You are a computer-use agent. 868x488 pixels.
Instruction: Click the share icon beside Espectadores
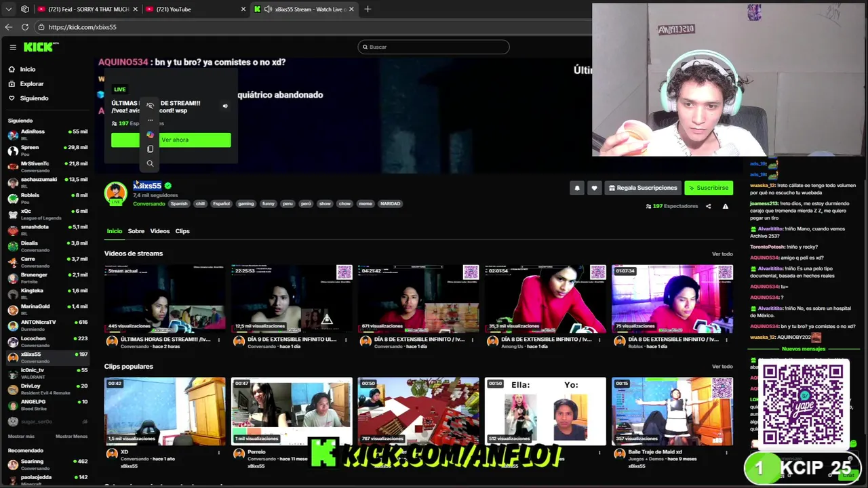[x=708, y=206]
